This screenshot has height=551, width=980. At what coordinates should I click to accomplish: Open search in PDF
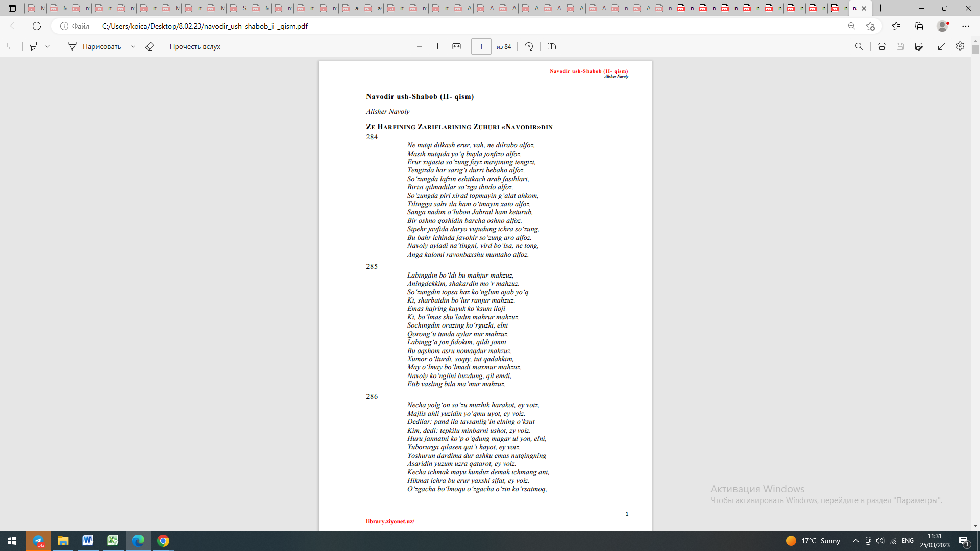(859, 46)
